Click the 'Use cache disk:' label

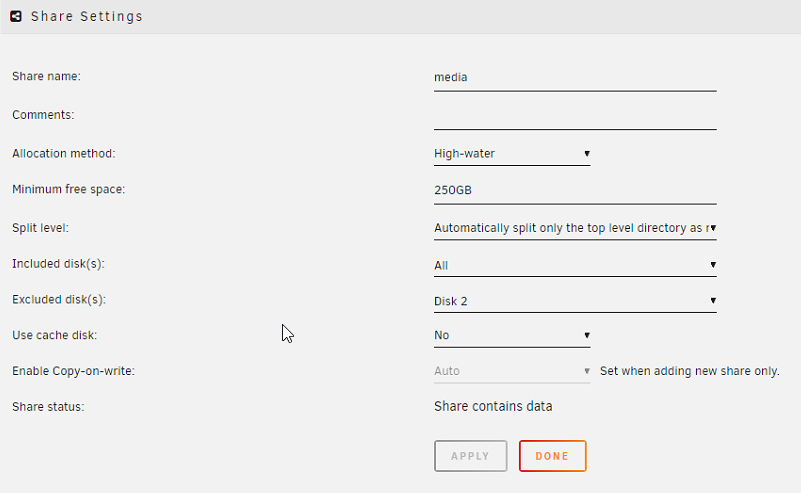[x=55, y=335]
